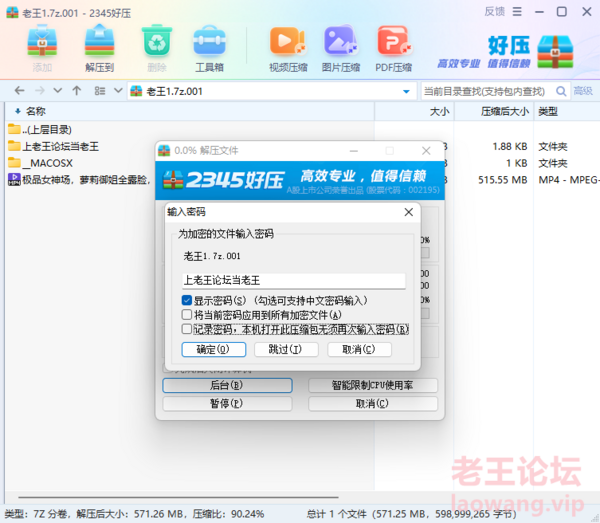
Task: Uncheck the 显示密码(S) checkbox
Action: click(187, 300)
